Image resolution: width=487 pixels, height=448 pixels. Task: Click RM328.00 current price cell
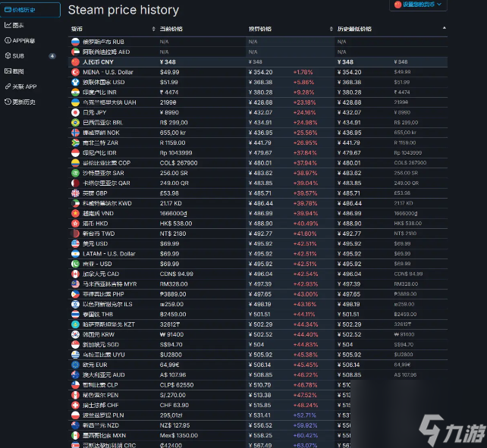tap(174, 284)
